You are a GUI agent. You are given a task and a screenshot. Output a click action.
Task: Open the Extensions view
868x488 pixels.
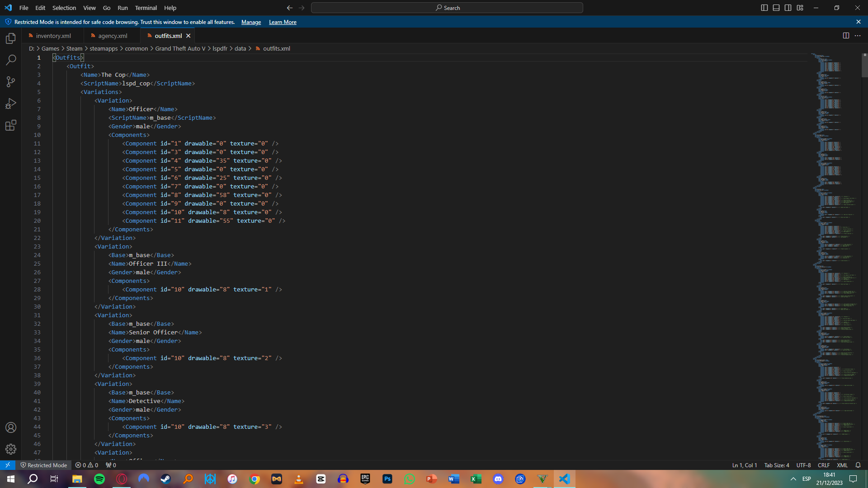pyautogui.click(x=11, y=125)
